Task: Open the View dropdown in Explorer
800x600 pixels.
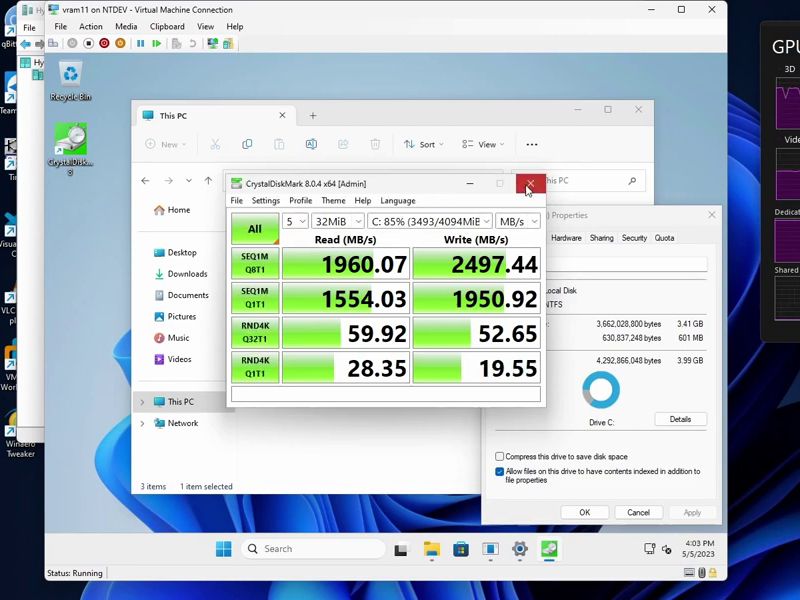Action: point(483,144)
